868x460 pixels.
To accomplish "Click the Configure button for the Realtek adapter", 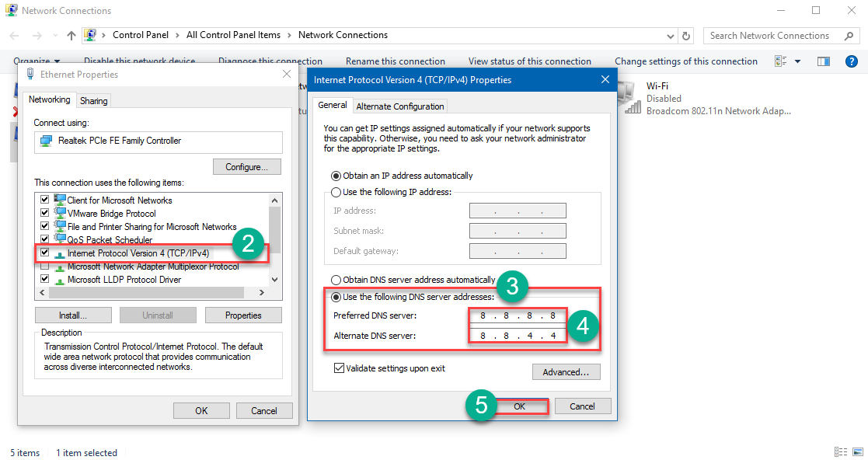I will 246,166.
